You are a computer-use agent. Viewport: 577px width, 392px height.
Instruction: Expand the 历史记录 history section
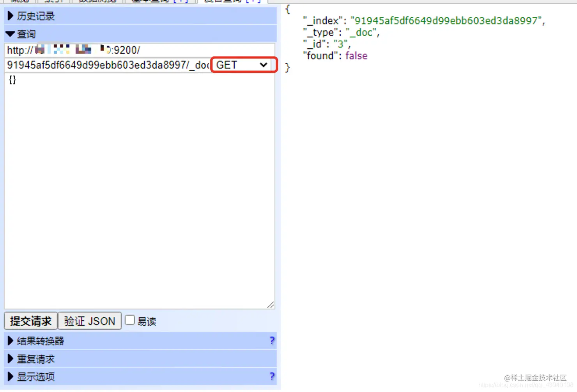coord(140,16)
